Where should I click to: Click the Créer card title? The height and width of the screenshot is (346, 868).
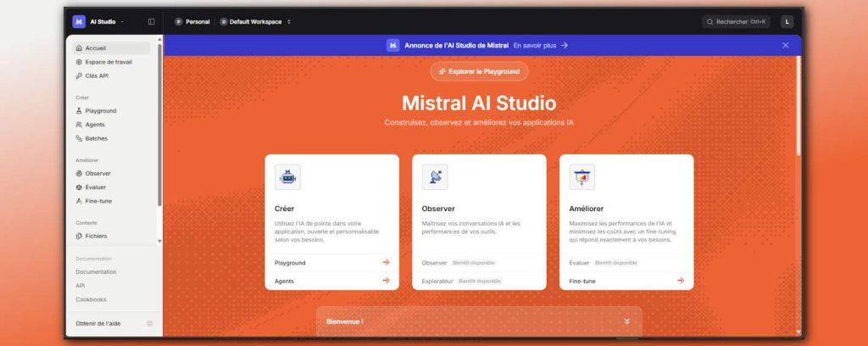pos(285,209)
